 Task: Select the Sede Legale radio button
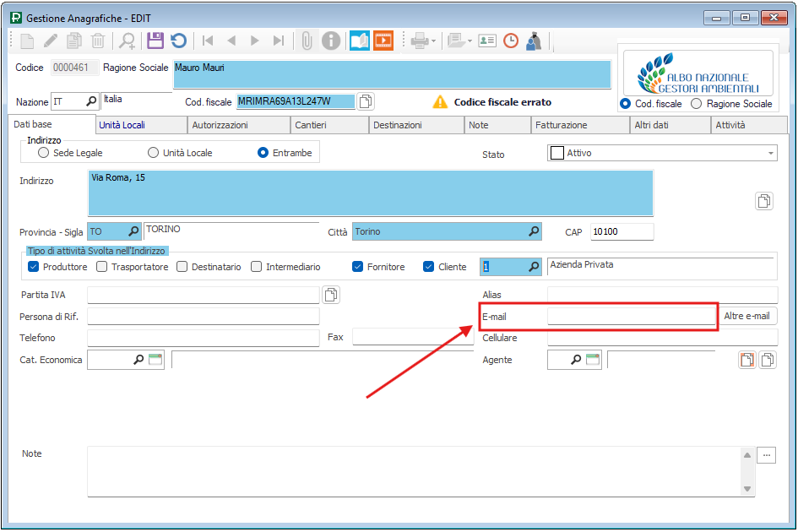[x=44, y=153]
